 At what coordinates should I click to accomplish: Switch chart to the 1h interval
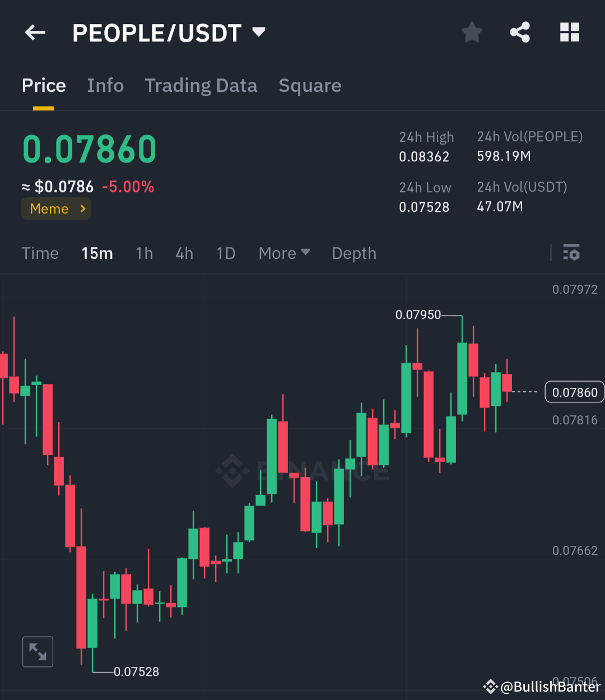pyautogui.click(x=144, y=253)
